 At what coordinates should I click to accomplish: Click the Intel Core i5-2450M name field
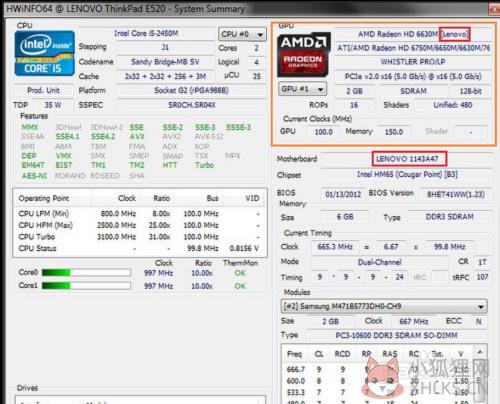tap(146, 33)
